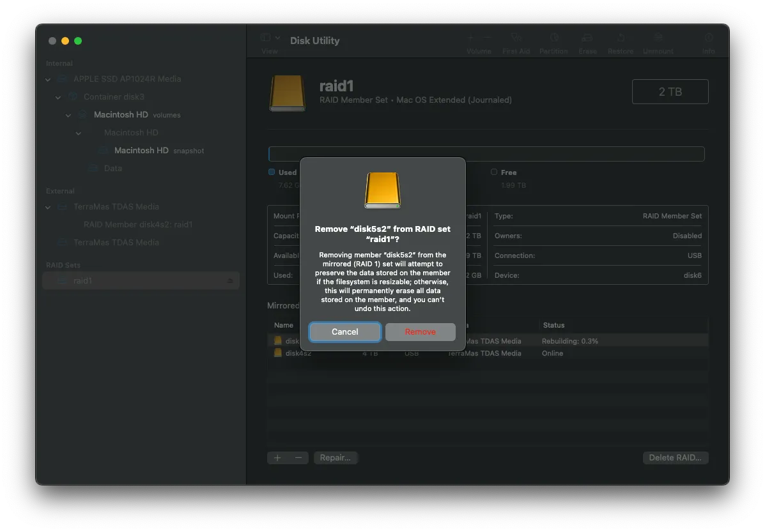Click the disk4s2 member drive icon
Image resolution: width=765 pixels, height=532 pixels.
click(278, 353)
